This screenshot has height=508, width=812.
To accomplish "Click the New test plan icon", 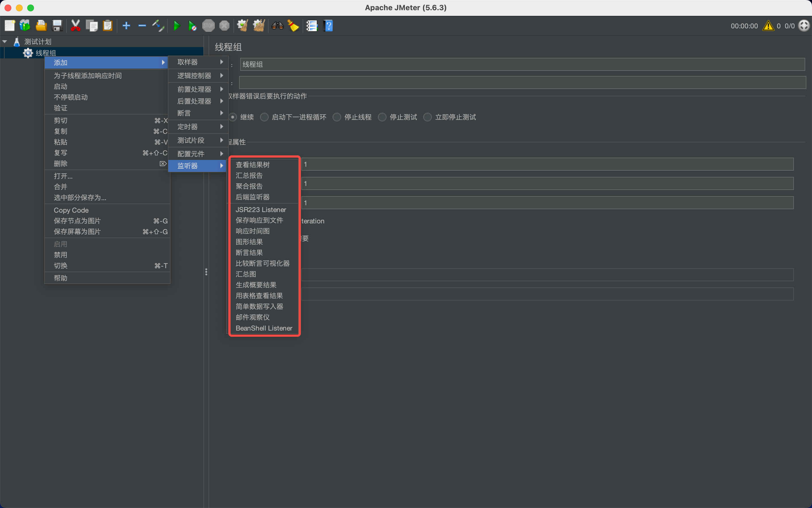I will pos(9,26).
